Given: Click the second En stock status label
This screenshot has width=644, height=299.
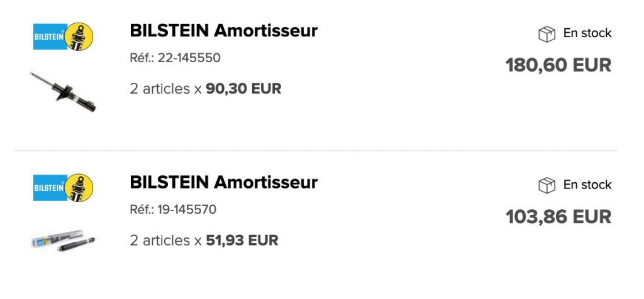Looking at the screenshot, I should [587, 185].
